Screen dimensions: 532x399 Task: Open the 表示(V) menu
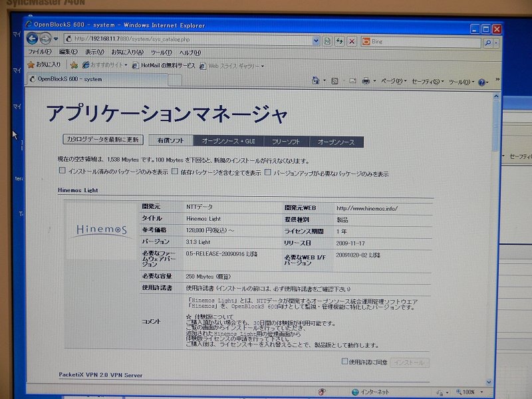click(x=94, y=52)
